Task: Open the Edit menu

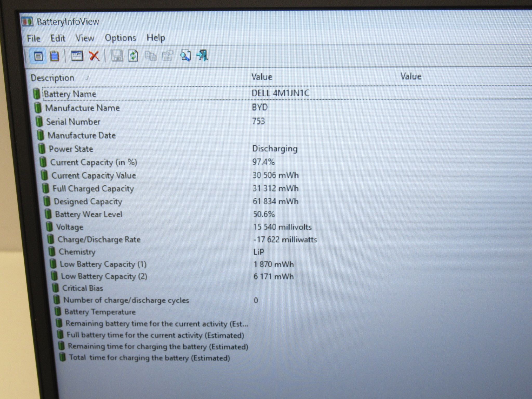Action: tap(58, 38)
